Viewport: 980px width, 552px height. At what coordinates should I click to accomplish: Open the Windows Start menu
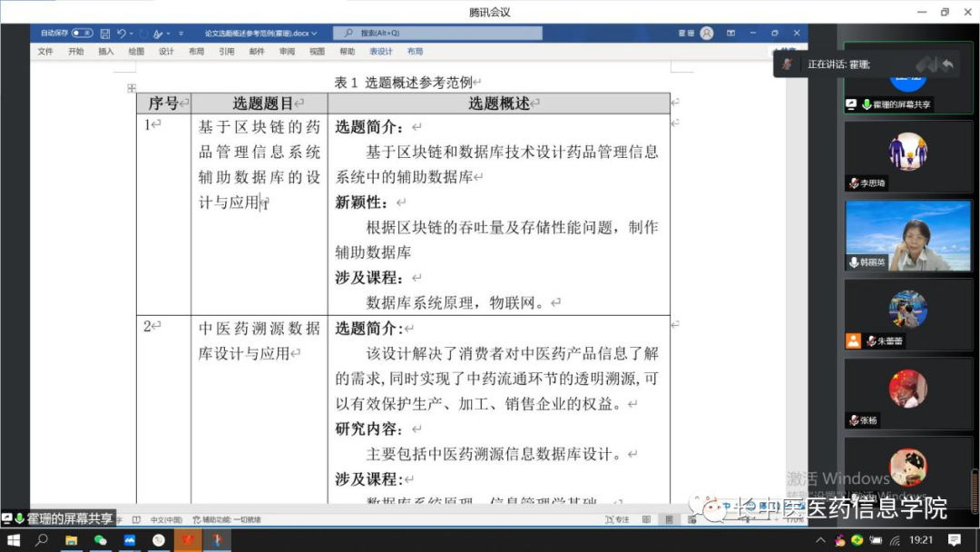coord(13,539)
